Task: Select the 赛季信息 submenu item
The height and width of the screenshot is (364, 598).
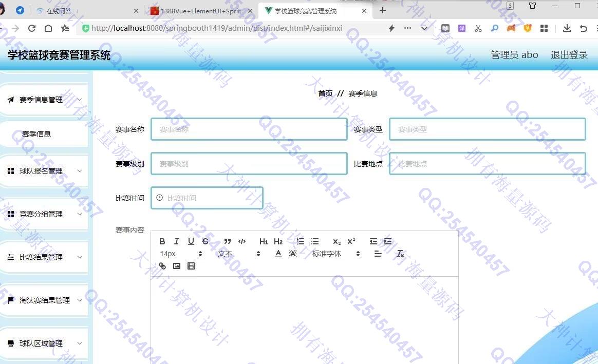Action: [45, 134]
